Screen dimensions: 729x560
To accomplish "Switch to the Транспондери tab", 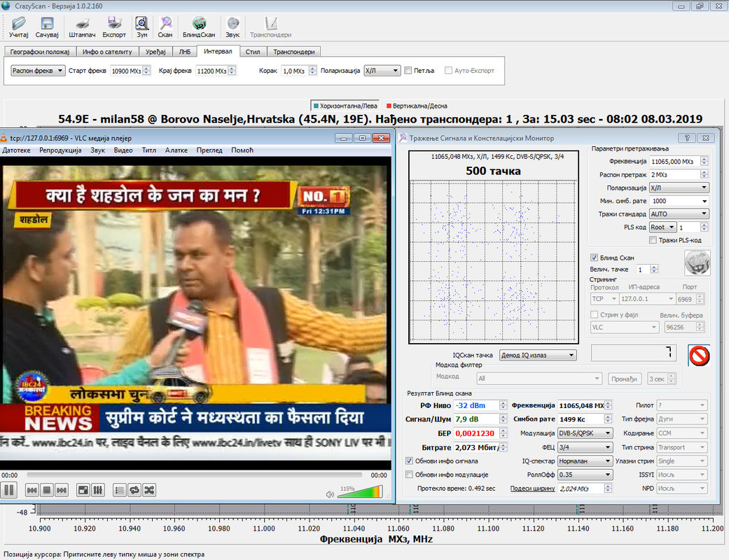I will [294, 52].
